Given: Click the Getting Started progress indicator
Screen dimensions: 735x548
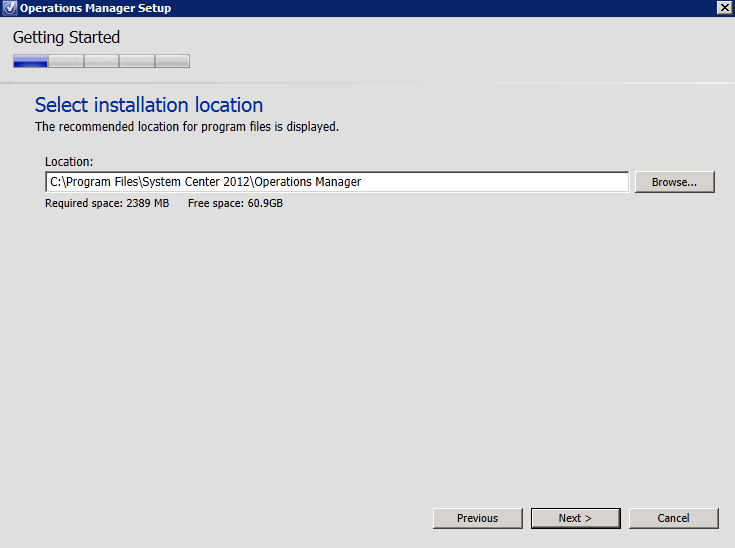Looking at the screenshot, I should click(101, 61).
